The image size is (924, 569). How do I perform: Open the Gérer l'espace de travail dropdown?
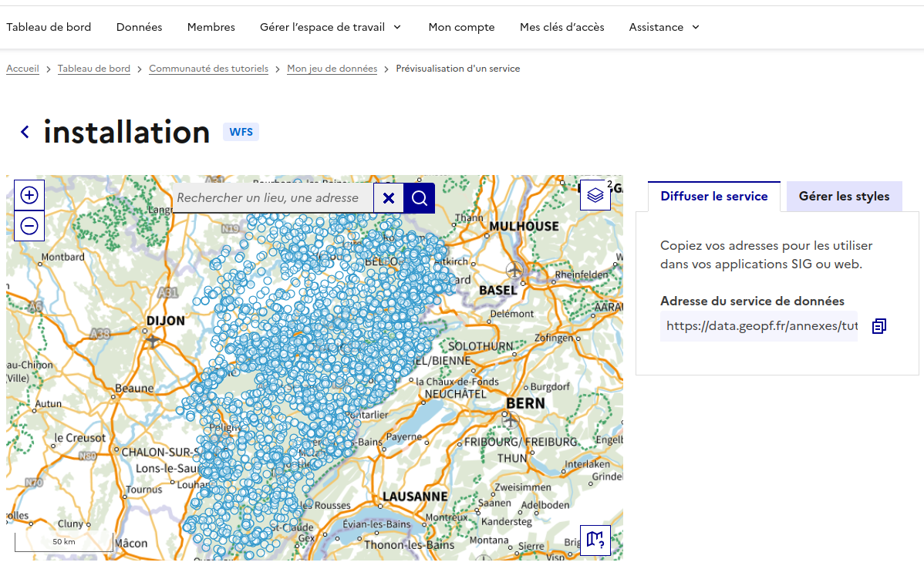[x=331, y=27]
